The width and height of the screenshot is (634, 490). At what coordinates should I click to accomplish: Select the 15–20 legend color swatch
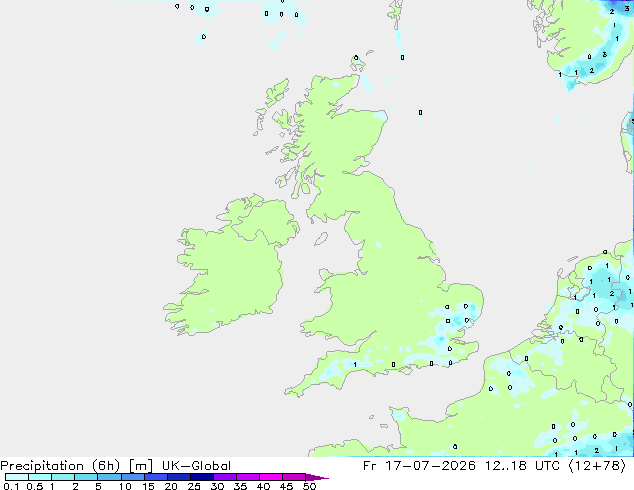click(x=156, y=477)
